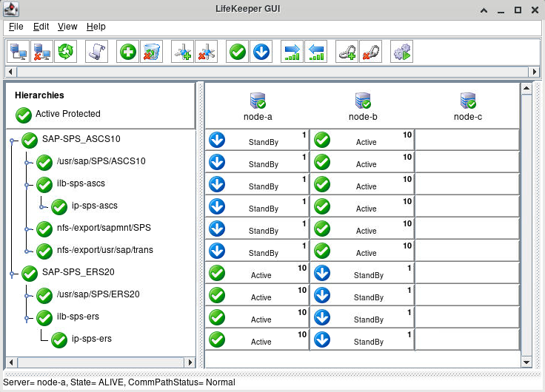Collapse the SAP-SPS_ERS20 tree node handle
The height and width of the screenshot is (392, 545).
click(12, 274)
